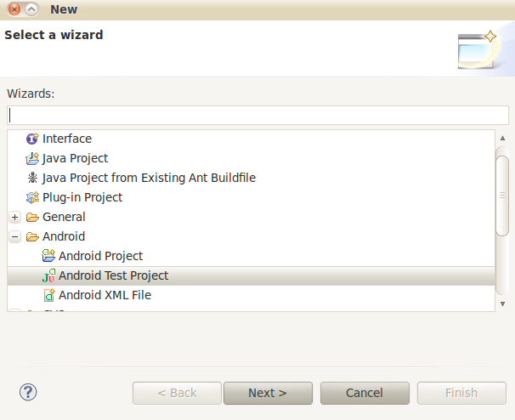The height and width of the screenshot is (420, 515).
Task: Click the Android Test Project icon
Action: (48, 275)
